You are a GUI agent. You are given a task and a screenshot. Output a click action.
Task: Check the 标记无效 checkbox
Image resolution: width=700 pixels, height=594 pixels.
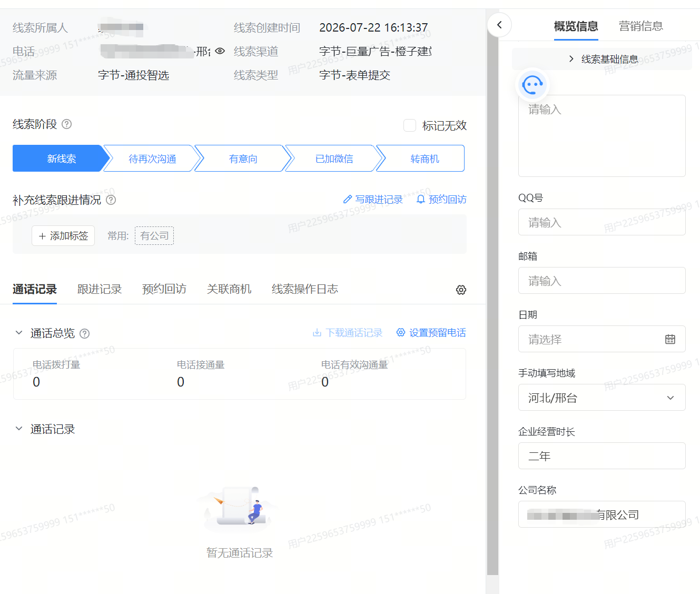pyautogui.click(x=410, y=125)
